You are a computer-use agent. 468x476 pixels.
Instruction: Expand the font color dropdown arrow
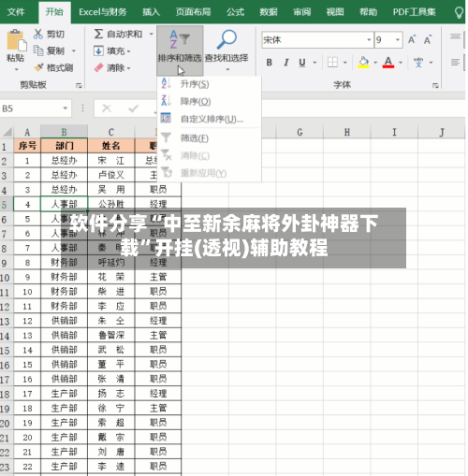tap(401, 63)
